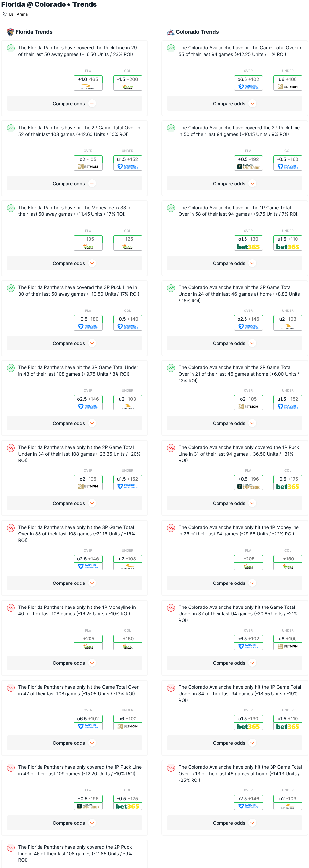The width and height of the screenshot is (309, 868).
Task: Select the BetRivers +1.0 -165 FLA odds
Action: click(88, 83)
